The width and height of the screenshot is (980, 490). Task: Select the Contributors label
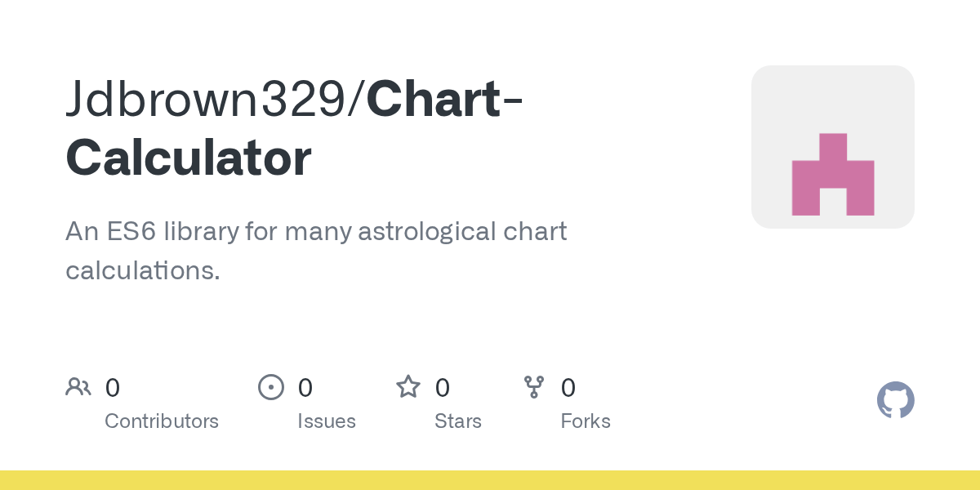coord(162,421)
